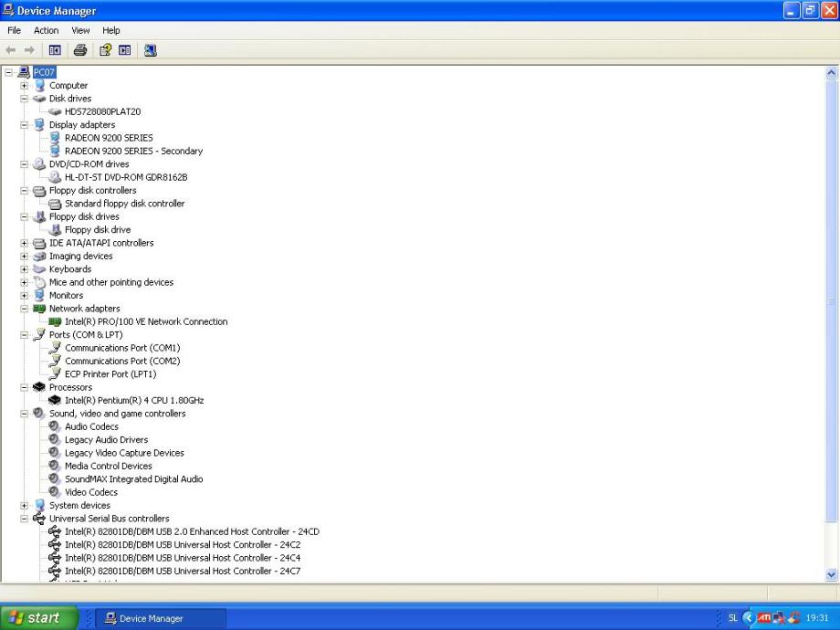Screen dimensions: 840x630
Task: Select ECP Printer Port (LPT1) icon
Action: 55,374
